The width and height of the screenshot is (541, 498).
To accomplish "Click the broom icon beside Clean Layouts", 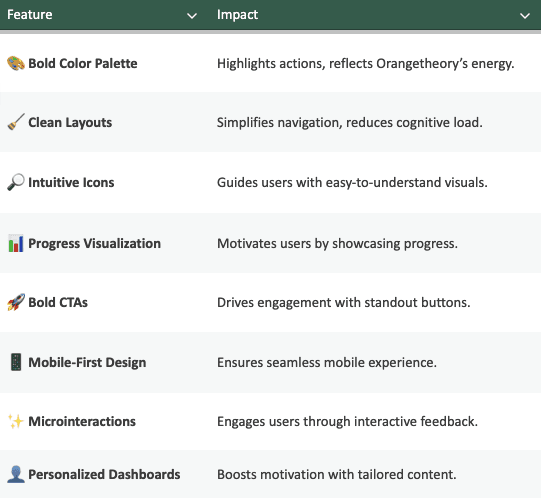I will click(16, 122).
